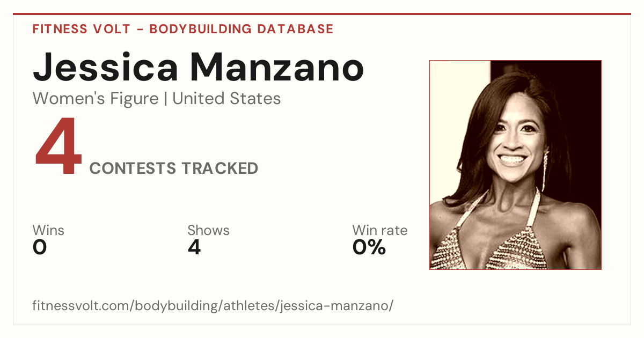This screenshot has width=644, height=338.
Task: Click the athlete portrait photo
Action: [x=515, y=165]
